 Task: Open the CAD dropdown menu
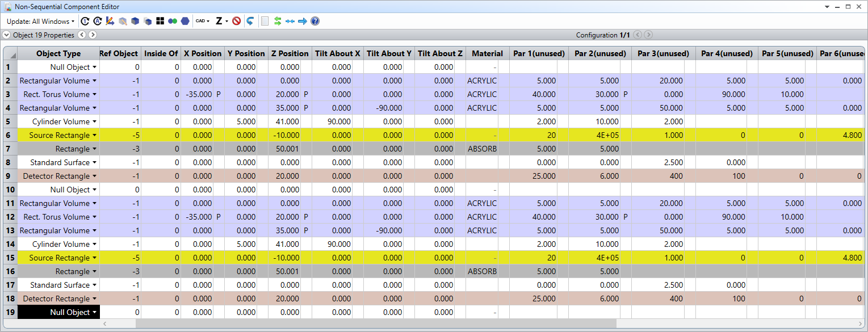coord(203,21)
